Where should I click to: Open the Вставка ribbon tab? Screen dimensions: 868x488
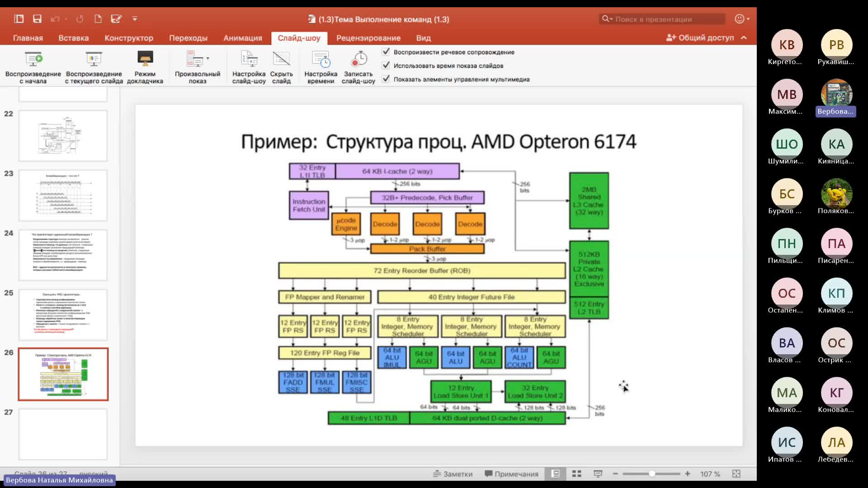[74, 38]
